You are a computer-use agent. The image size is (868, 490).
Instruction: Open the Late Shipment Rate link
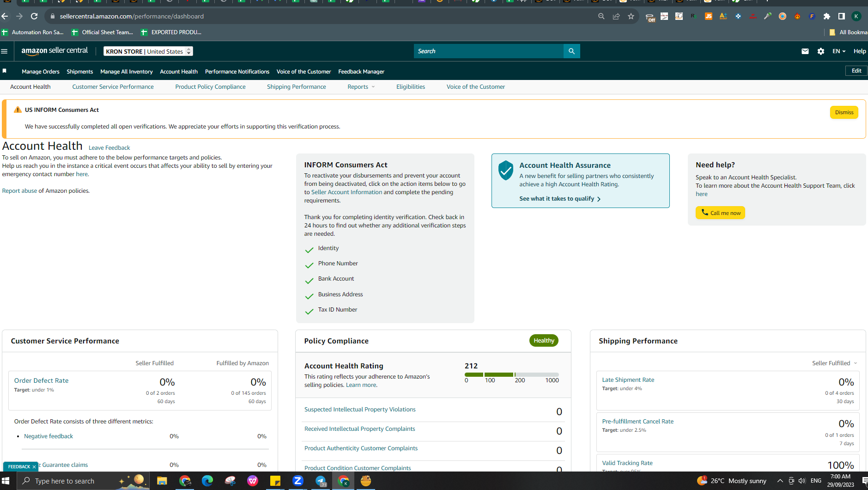(628, 380)
